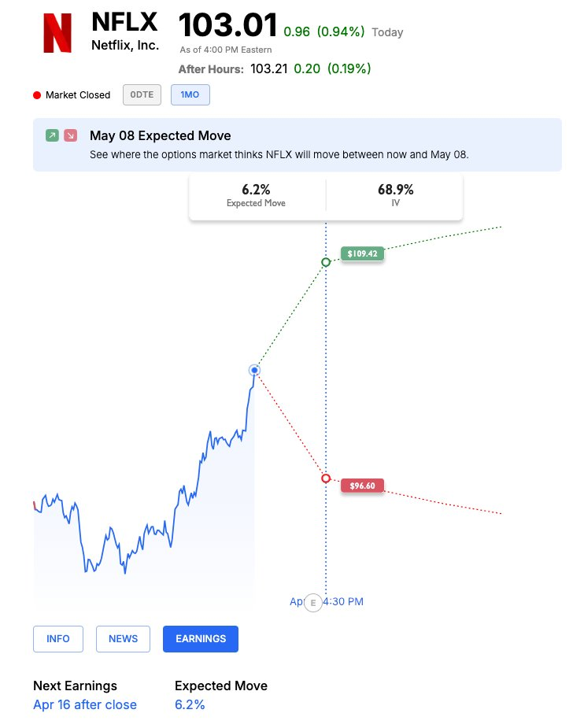Toggle the 0DTE expiration option
The height and width of the screenshot is (728, 584).
(x=142, y=95)
